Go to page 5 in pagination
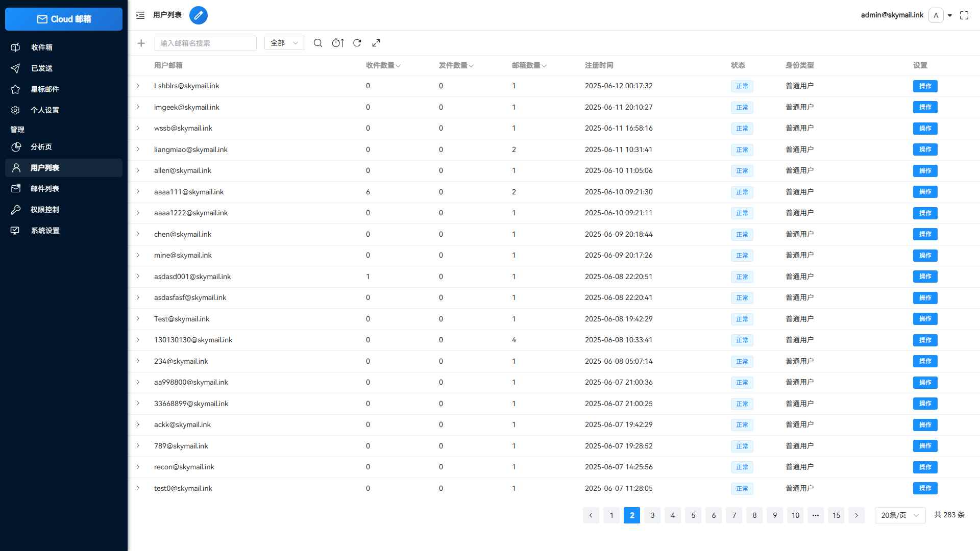The width and height of the screenshot is (980, 551). (693, 515)
